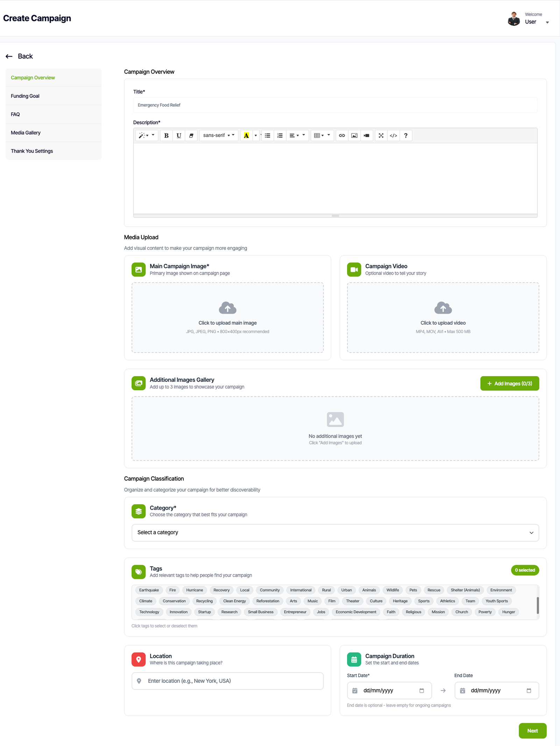Click the Add Images button
This screenshot has width=560, height=746.
pos(509,383)
